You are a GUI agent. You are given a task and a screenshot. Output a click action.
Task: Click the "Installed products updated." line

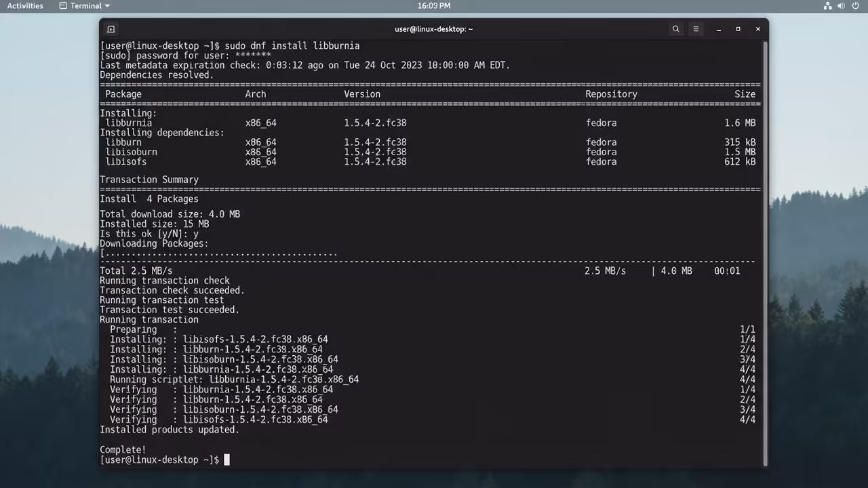(170, 430)
